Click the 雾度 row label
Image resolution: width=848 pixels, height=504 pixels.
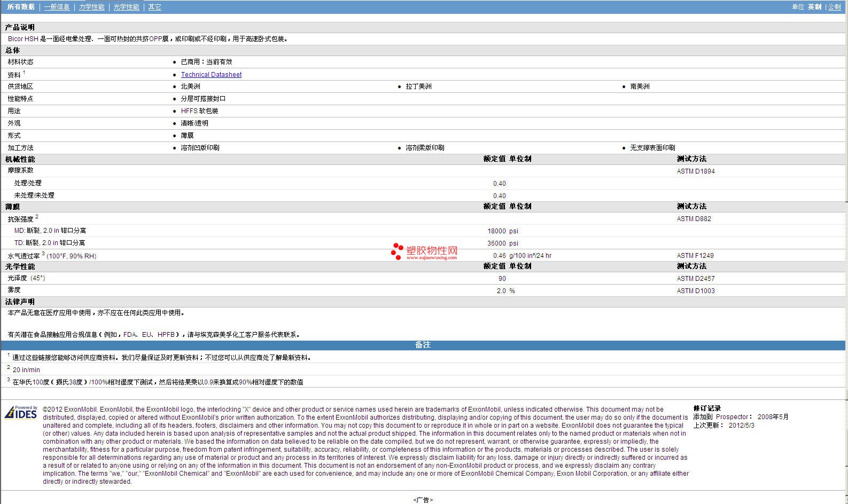point(14,290)
